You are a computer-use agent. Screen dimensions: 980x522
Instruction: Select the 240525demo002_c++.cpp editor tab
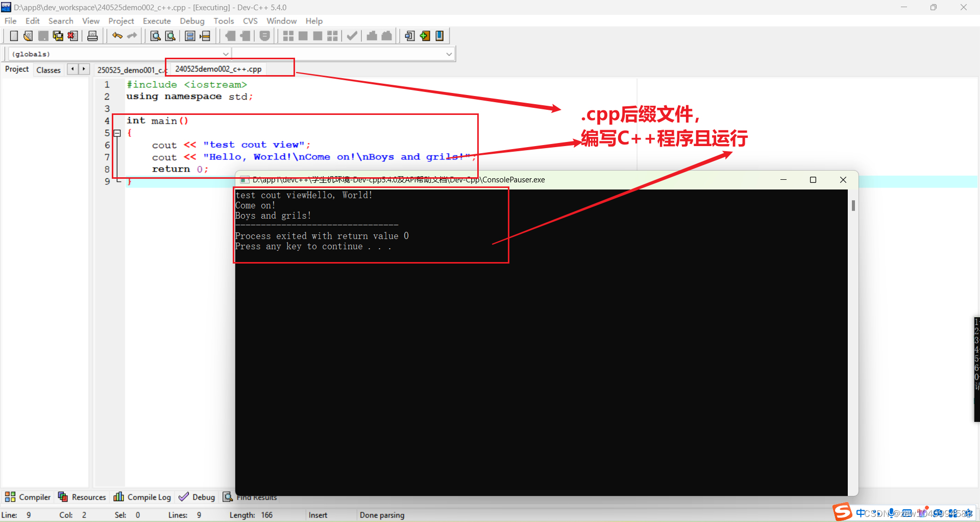click(218, 69)
